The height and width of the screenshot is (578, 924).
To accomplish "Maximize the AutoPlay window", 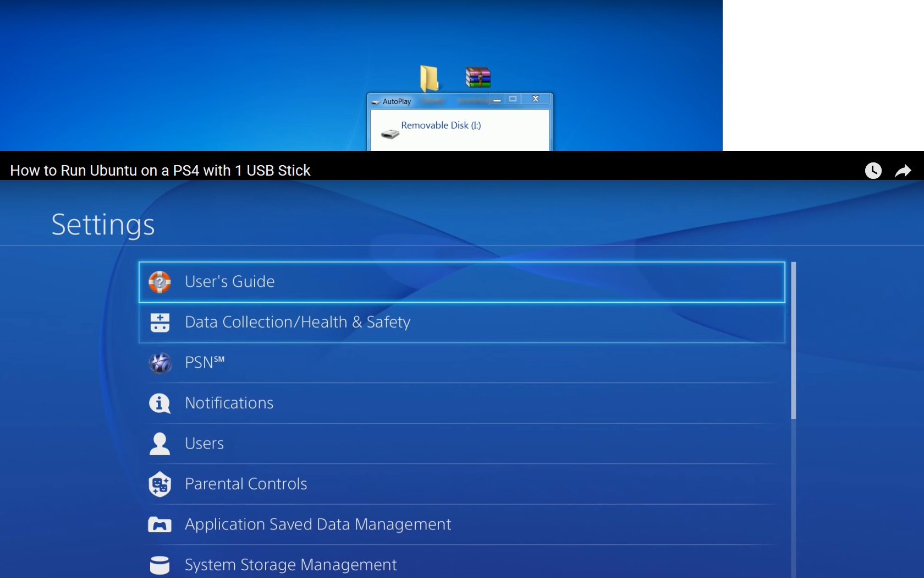I will (x=513, y=99).
